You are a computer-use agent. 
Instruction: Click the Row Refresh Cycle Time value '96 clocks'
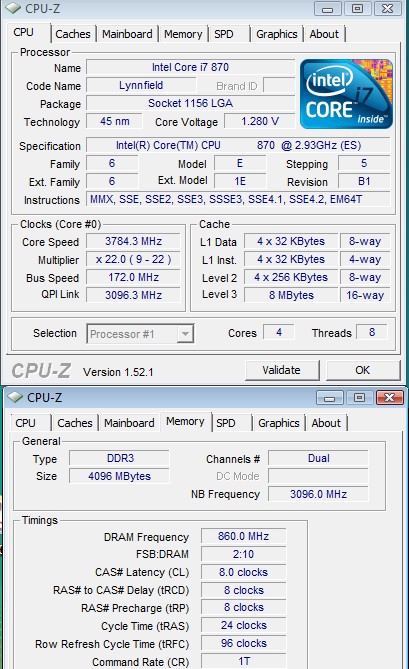click(x=244, y=643)
